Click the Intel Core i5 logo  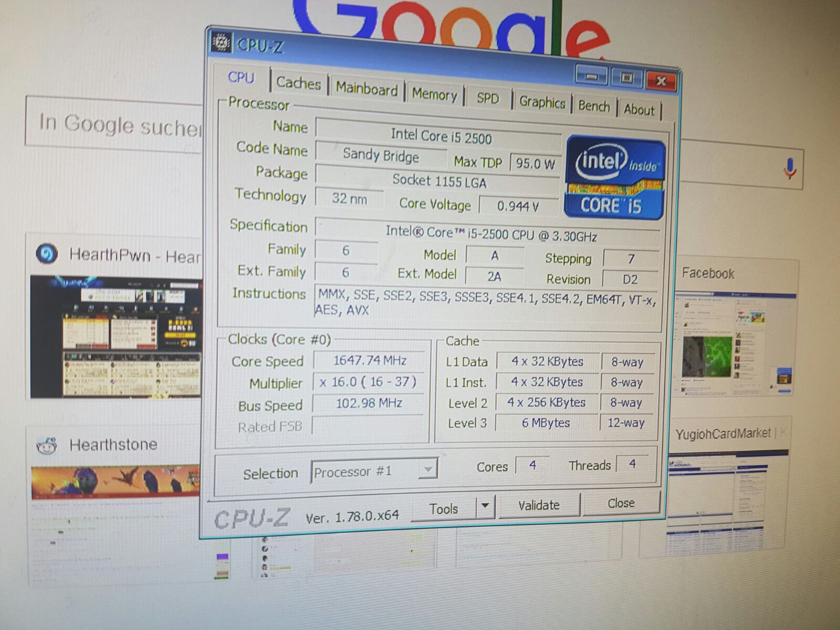coord(614,177)
